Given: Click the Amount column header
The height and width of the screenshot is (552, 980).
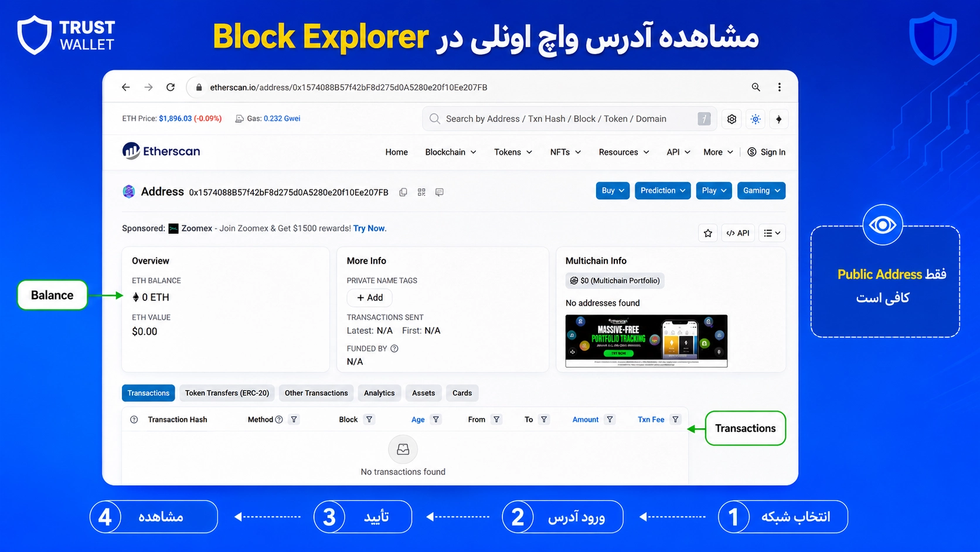Looking at the screenshot, I should coord(586,419).
